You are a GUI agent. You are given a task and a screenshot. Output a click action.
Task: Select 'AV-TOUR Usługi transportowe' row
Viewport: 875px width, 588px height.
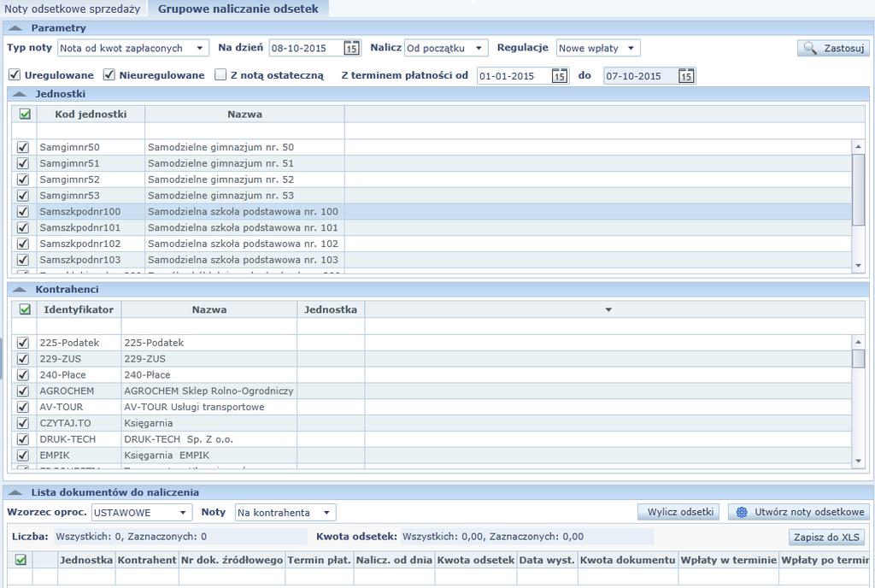tap(432, 407)
